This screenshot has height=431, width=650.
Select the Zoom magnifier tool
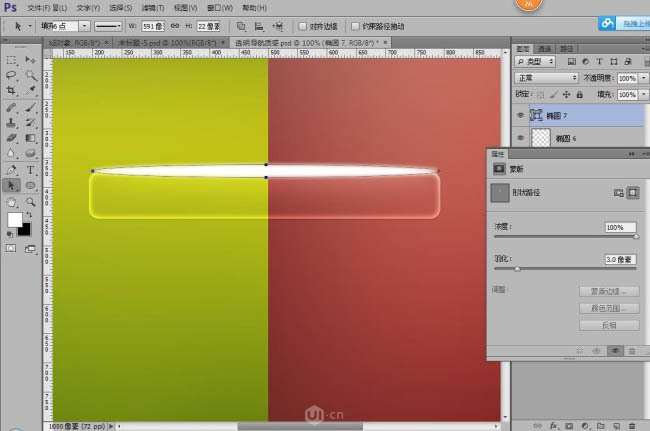tap(30, 202)
